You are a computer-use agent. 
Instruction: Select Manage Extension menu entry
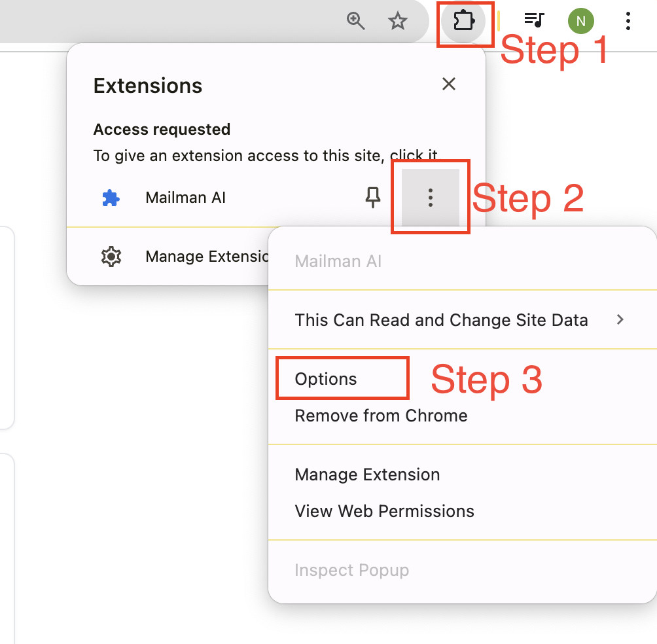367,474
